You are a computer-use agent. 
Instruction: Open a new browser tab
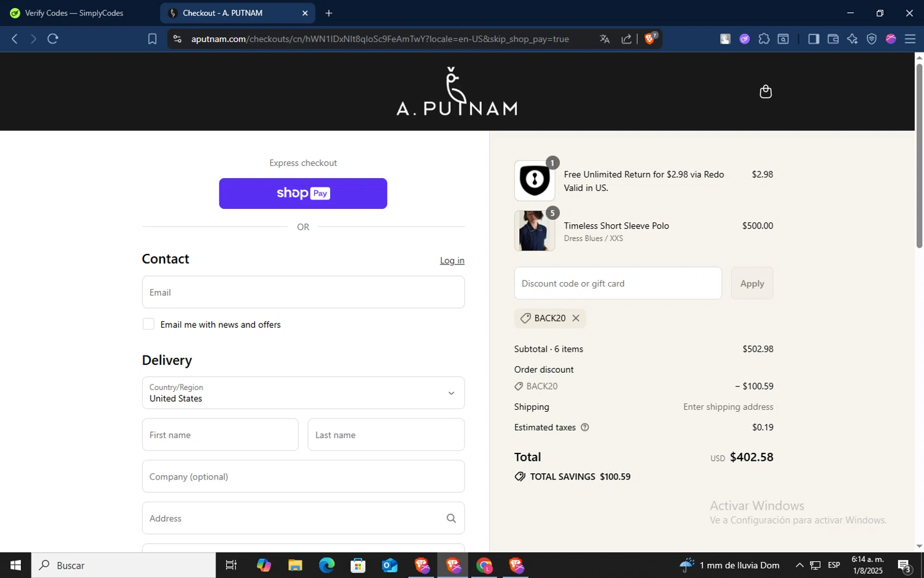point(328,13)
